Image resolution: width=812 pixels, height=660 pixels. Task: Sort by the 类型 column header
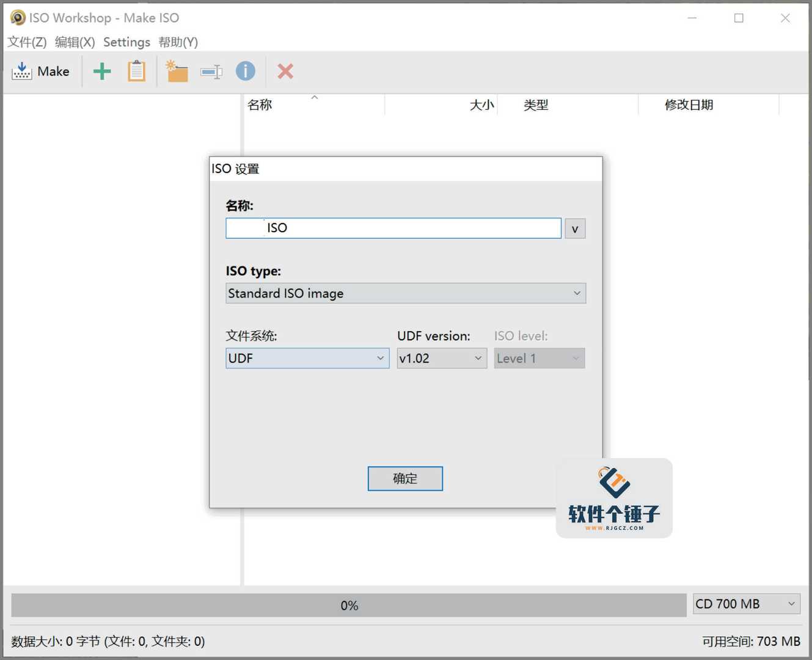coord(568,105)
